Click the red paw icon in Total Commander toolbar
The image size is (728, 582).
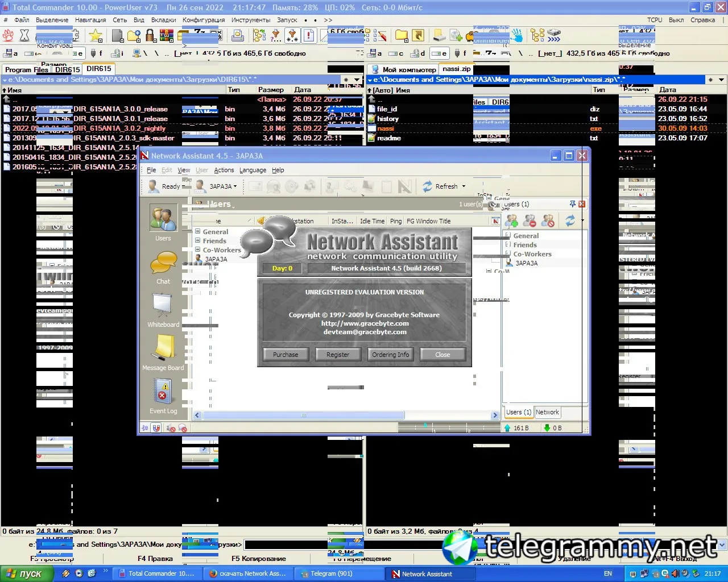(9, 36)
